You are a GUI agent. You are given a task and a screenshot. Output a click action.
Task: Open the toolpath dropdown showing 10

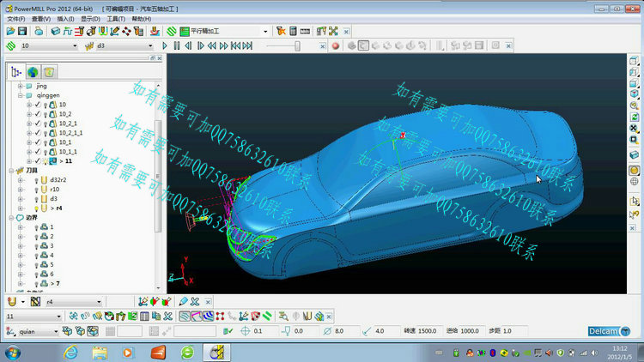coord(75,46)
